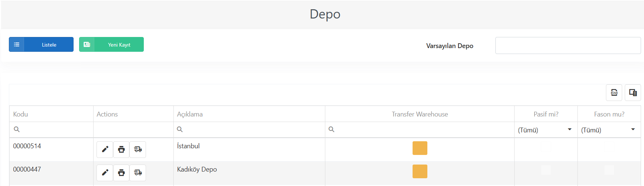Open the Pasif mi? filter dropdown
This screenshot has width=644, height=186.
click(x=546, y=130)
